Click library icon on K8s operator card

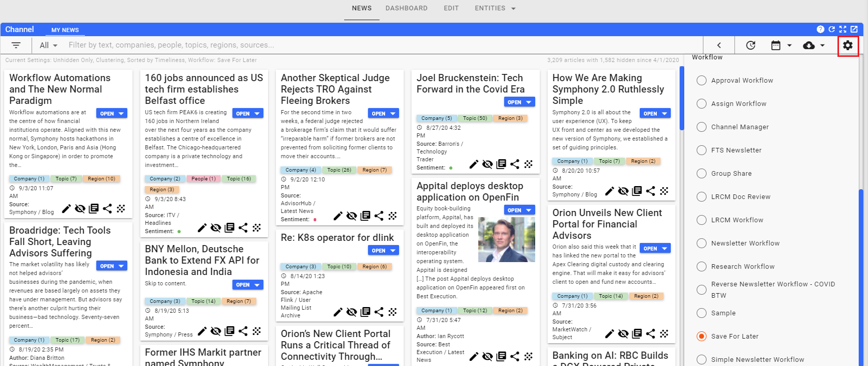(365, 312)
